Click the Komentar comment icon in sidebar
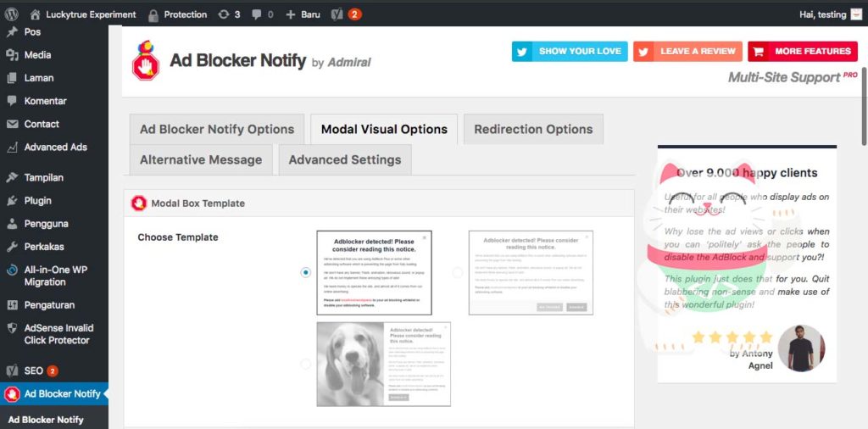Viewport: 868px width, 429px height. coord(12,101)
